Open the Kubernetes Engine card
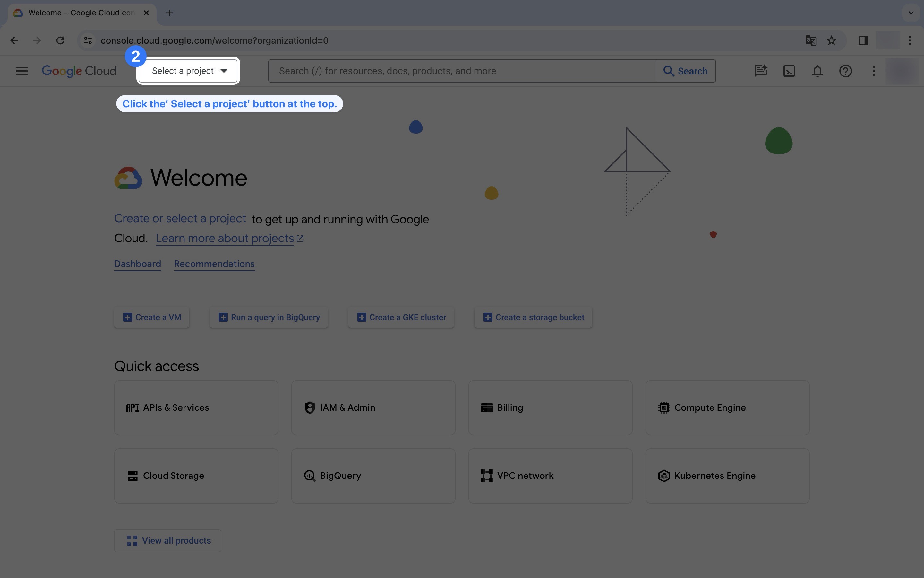The width and height of the screenshot is (924, 578). click(727, 476)
